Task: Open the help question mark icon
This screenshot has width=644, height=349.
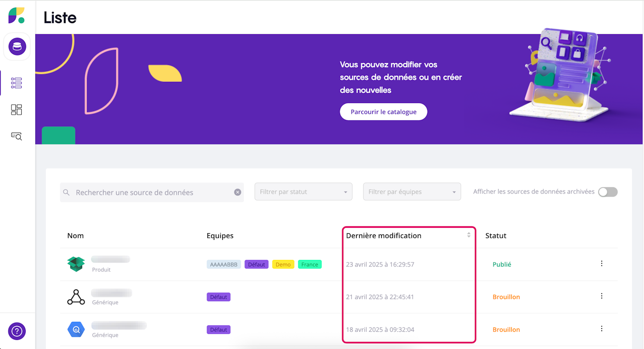Action: pyautogui.click(x=17, y=331)
